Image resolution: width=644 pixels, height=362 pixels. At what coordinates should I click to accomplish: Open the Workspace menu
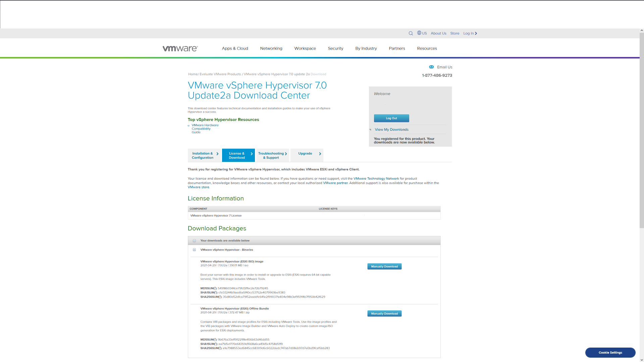(x=305, y=48)
